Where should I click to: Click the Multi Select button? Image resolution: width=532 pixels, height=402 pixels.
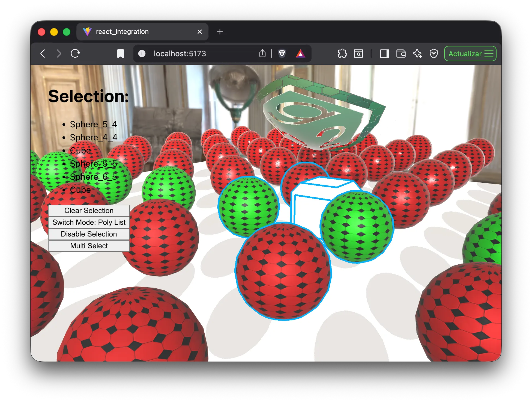[89, 246]
